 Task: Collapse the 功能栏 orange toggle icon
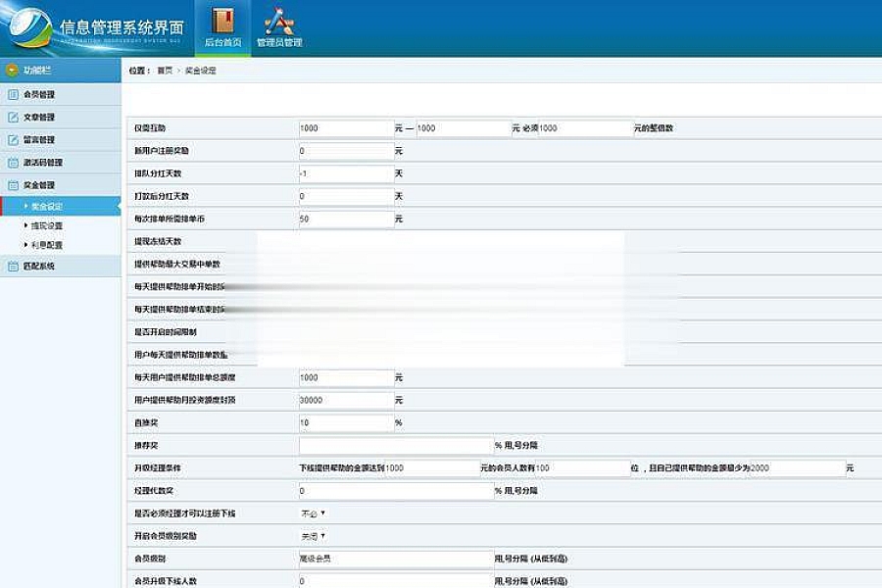click(12, 71)
